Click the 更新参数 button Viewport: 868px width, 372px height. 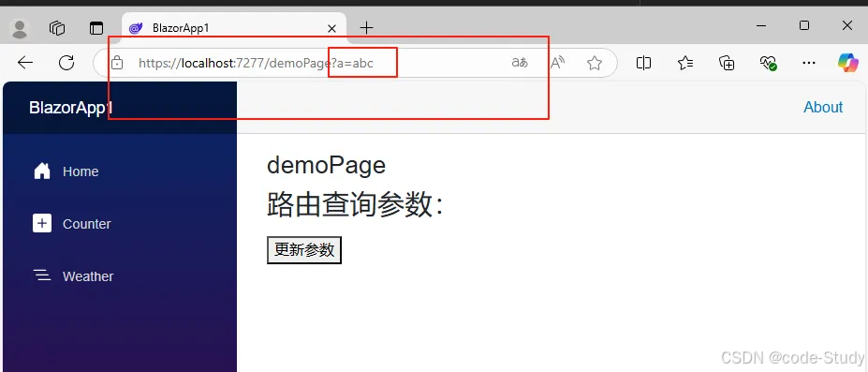tap(304, 250)
